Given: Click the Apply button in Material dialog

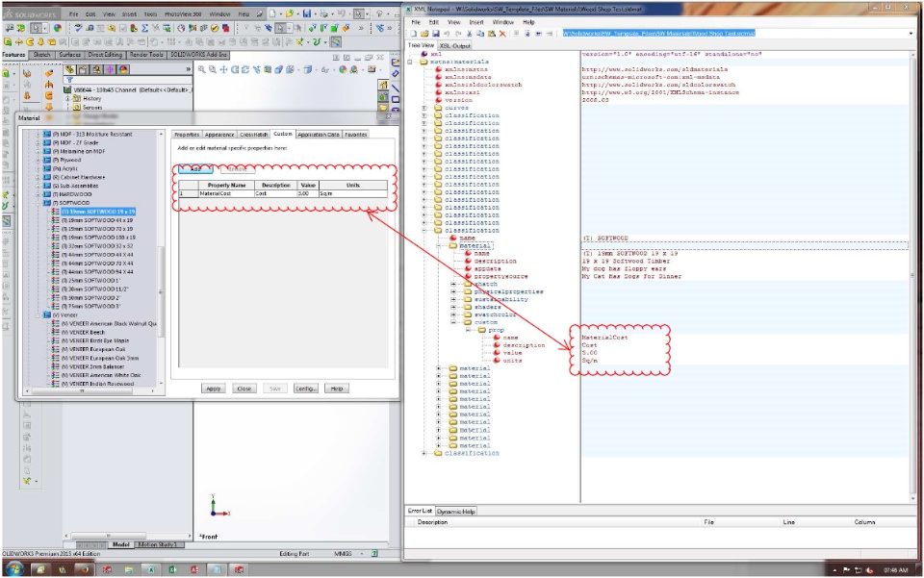Looking at the screenshot, I should (213, 389).
